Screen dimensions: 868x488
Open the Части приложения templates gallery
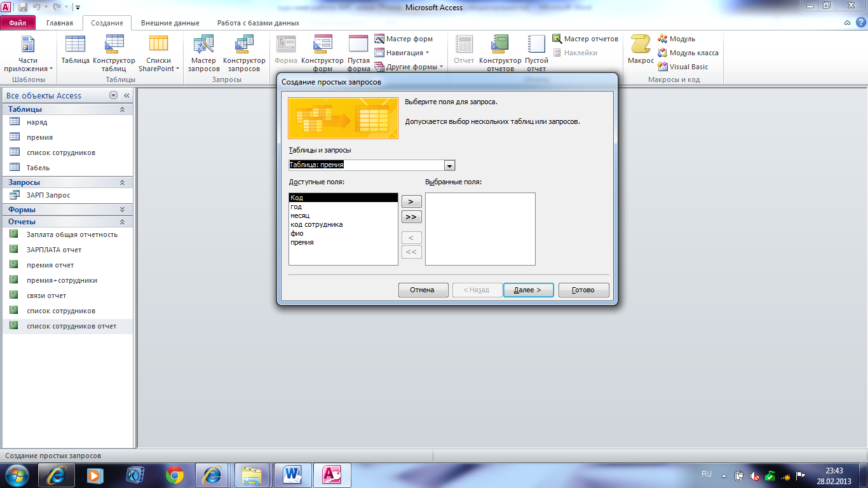(28, 53)
